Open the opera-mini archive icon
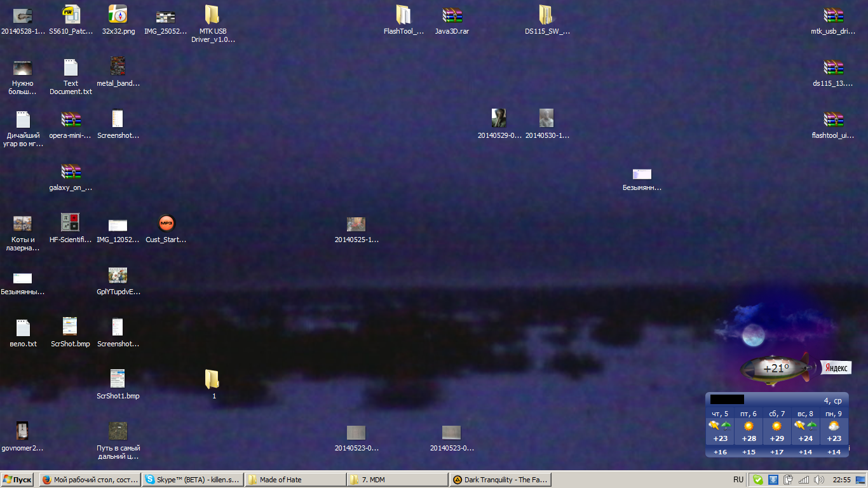Image resolution: width=868 pixels, height=488 pixels. click(x=71, y=119)
